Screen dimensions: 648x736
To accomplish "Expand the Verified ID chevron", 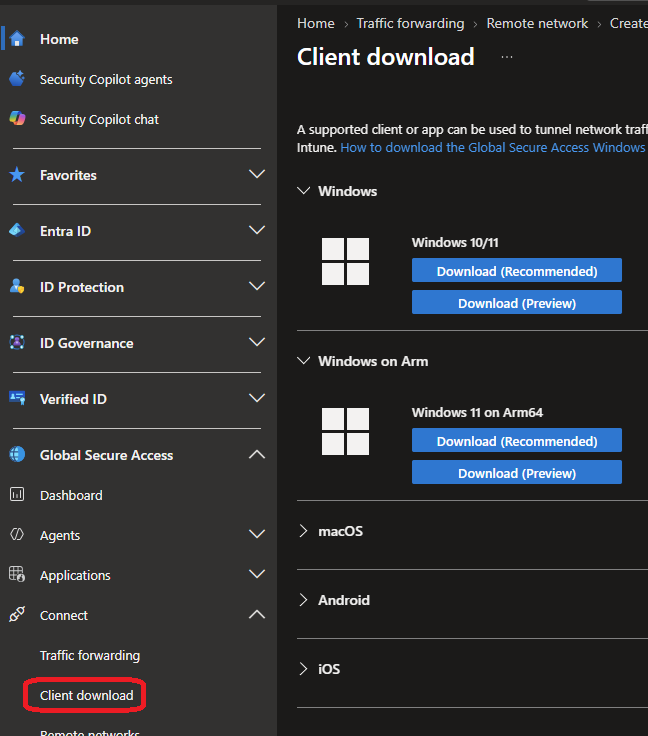I will (x=257, y=398).
